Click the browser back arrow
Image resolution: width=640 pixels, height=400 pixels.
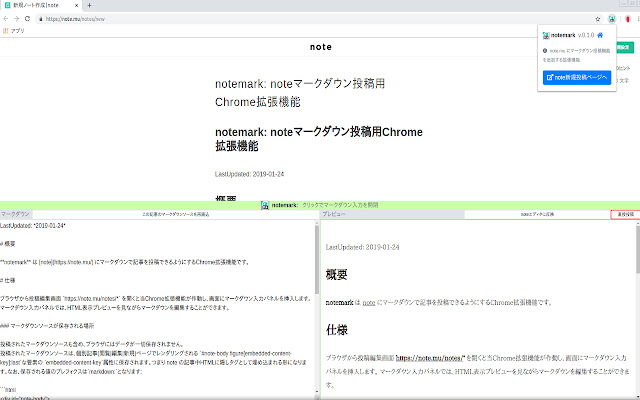click(x=7, y=19)
